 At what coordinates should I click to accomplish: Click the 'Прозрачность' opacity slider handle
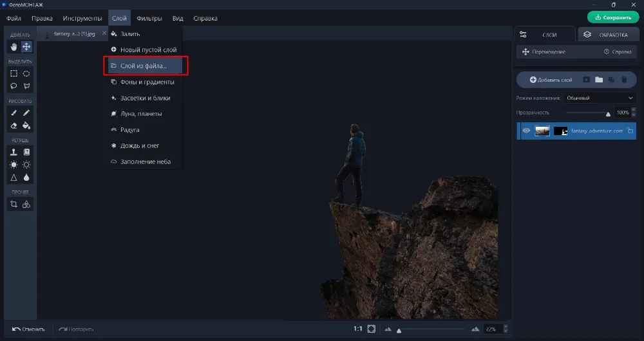point(607,113)
